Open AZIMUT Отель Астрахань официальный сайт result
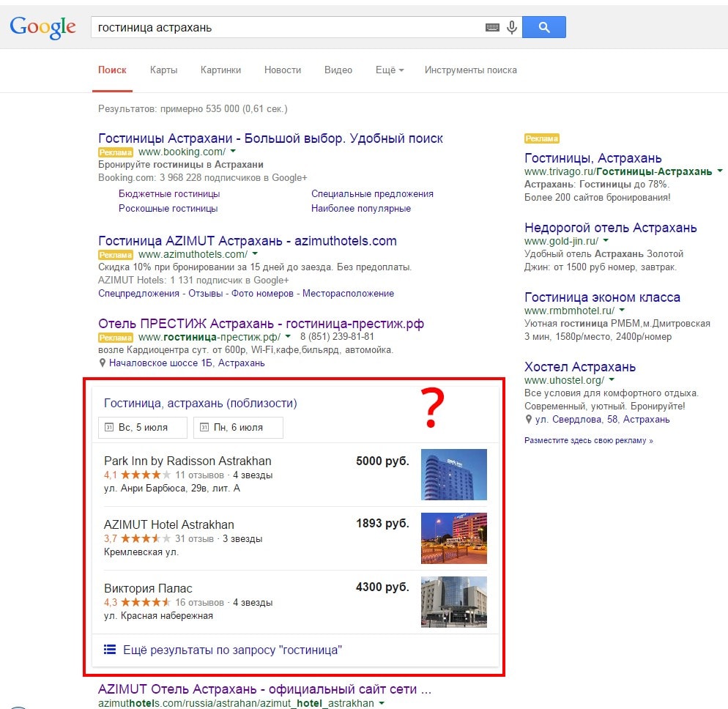The image size is (728, 709). click(x=264, y=689)
